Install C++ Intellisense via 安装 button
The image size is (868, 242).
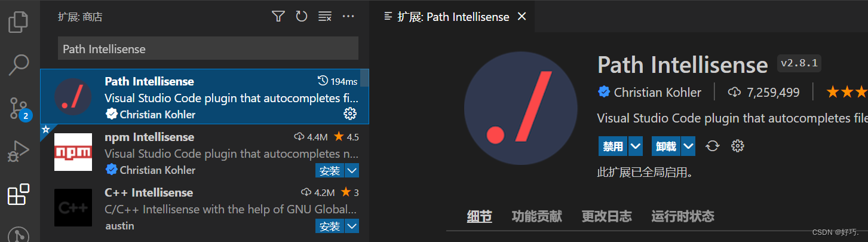pos(330,226)
